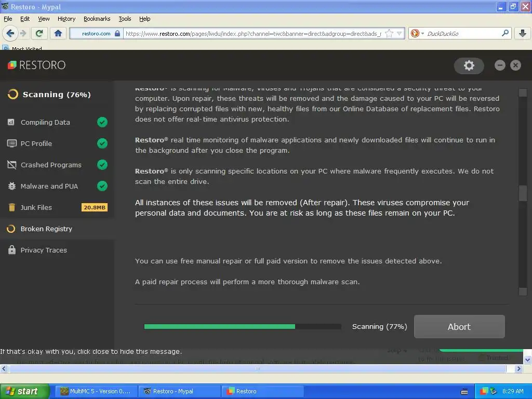Select Crashed Programs icon in sidebar
The width and height of the screenshot is (532, 399).
[11, 165]
